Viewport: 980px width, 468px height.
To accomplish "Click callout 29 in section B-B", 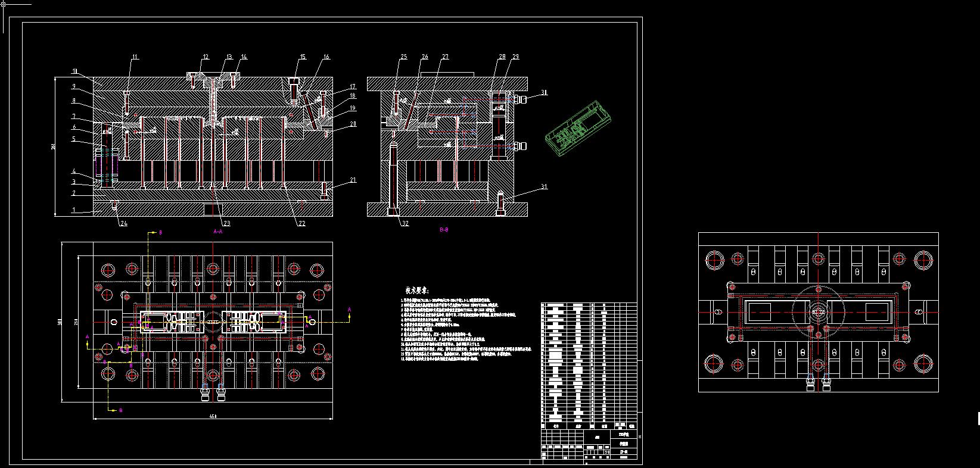I will click(515, 57).
